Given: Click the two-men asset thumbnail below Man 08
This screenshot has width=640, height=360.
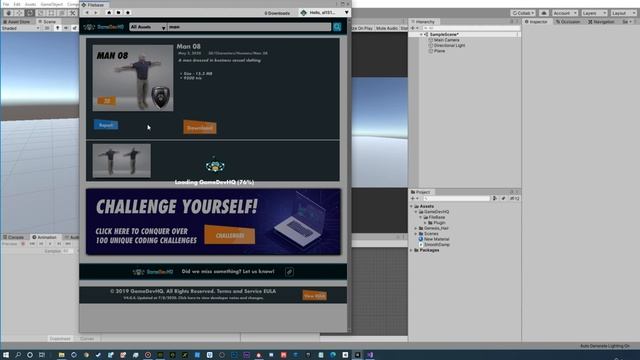Looking at the screenshot, I should coord(121,160).
